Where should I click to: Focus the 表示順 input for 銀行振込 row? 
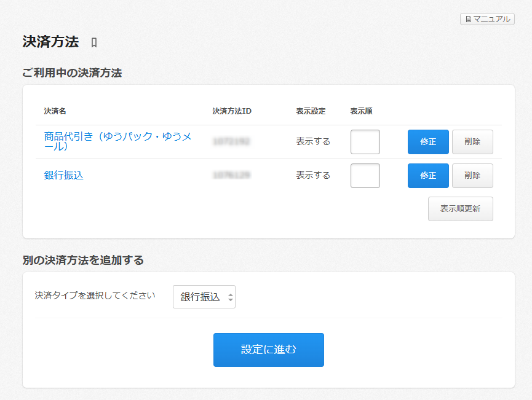365,176
